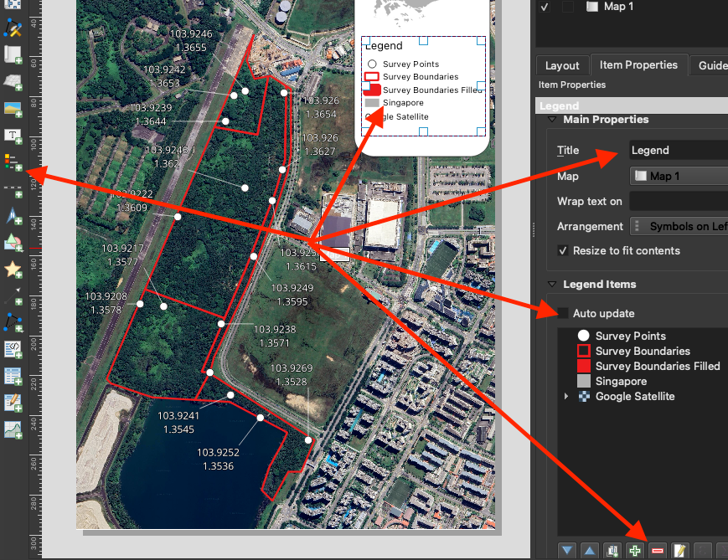Select Google Satellite in legend items list
The height and width of the screenshot is (560, 728).
click(635, 396)
